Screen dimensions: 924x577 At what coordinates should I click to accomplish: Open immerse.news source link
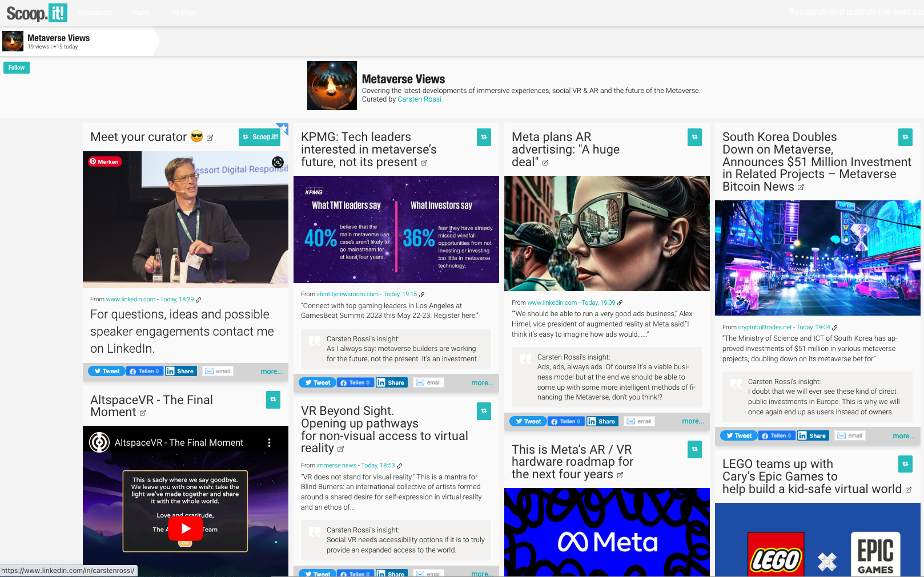tap(336, 466)
